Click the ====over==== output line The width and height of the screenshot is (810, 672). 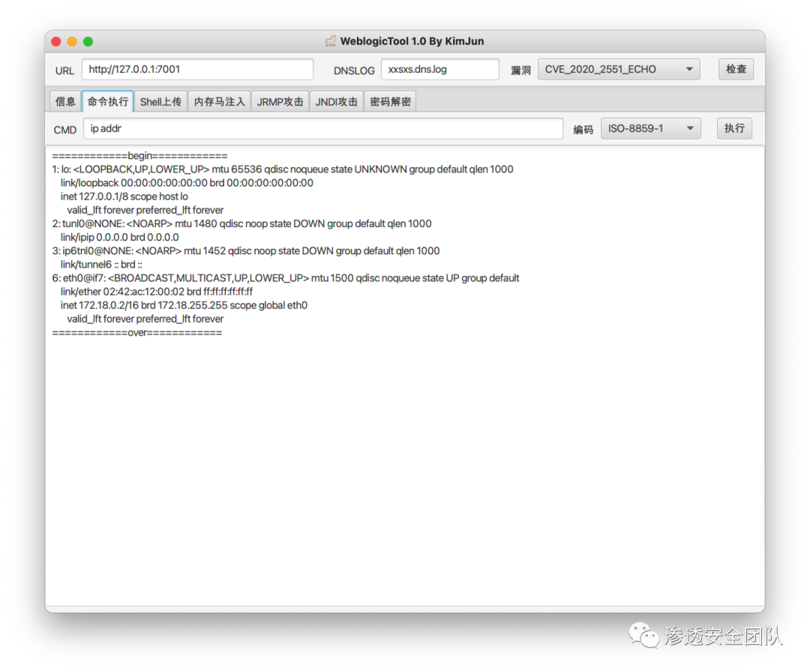click(137, 333)
